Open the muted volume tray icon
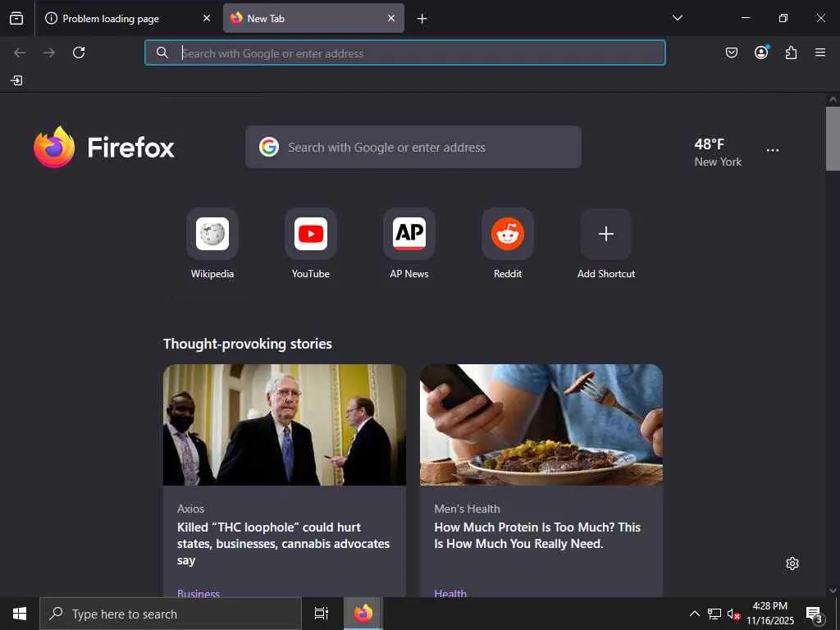This screenshot has height=630, width=840. (733, 614)
